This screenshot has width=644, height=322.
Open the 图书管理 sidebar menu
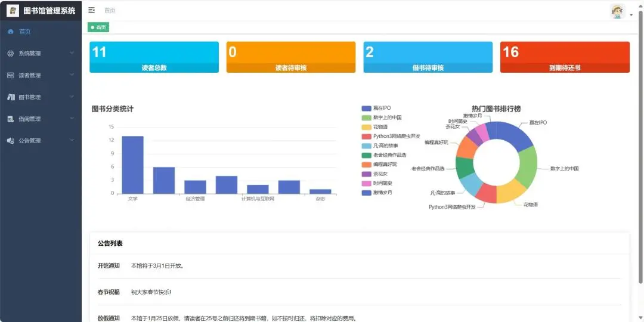click(41, 97)
